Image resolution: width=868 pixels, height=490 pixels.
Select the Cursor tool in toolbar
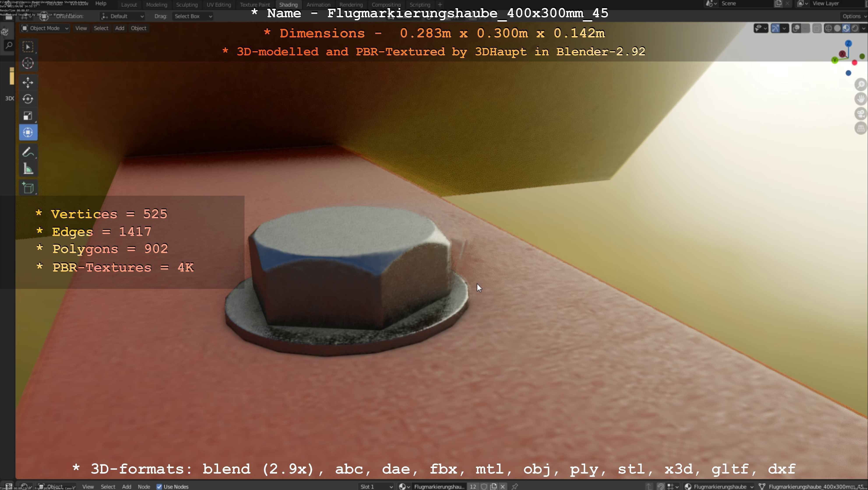[x=28, y=63]
